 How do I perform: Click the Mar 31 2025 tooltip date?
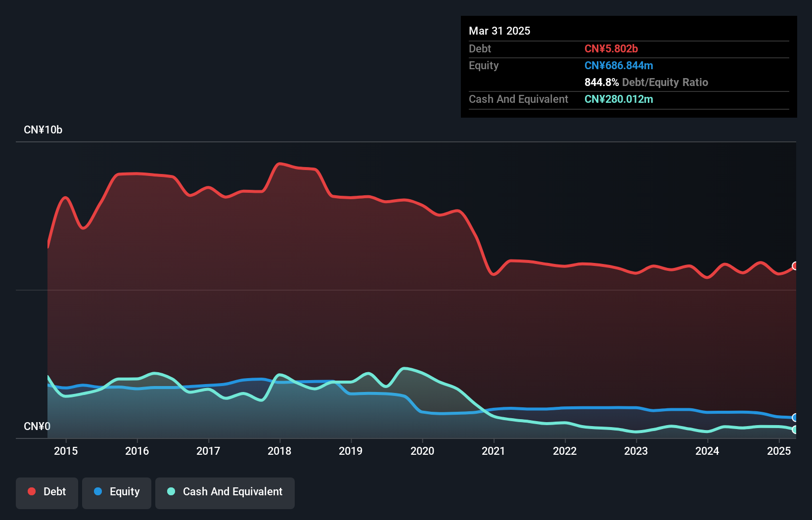[x=499, y=31]
